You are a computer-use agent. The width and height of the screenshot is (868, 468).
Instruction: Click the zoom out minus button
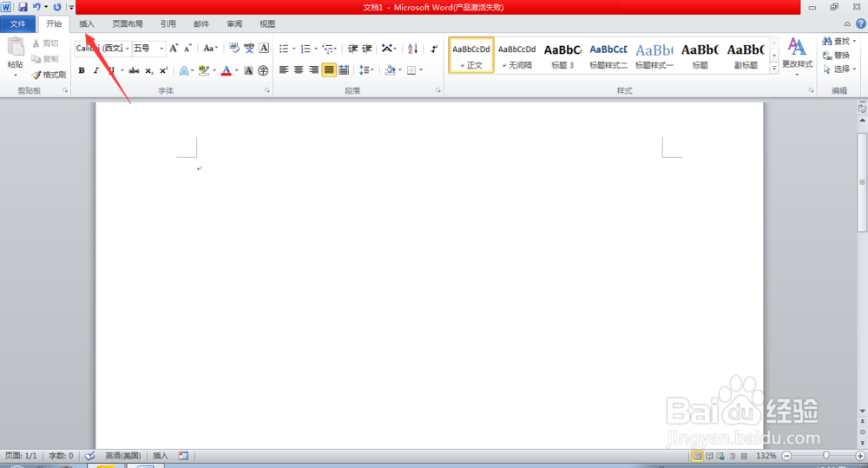pyautogui.click(x=786, y=456)
